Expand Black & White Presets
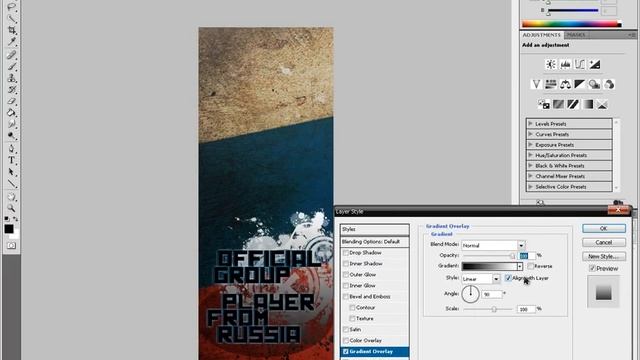The image size is (640, 360). pos(531,165)
